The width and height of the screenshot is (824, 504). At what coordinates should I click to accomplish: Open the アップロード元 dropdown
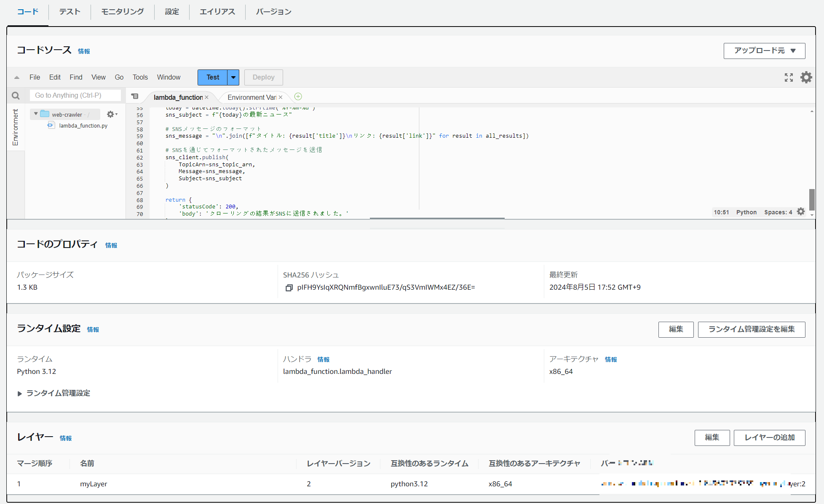(764, 51)
